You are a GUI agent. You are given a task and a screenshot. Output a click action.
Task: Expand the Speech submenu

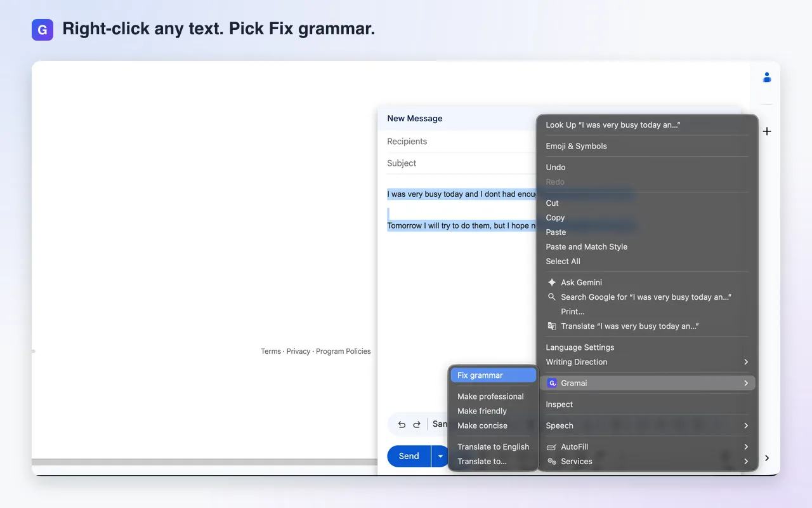(x=746, y=425)
